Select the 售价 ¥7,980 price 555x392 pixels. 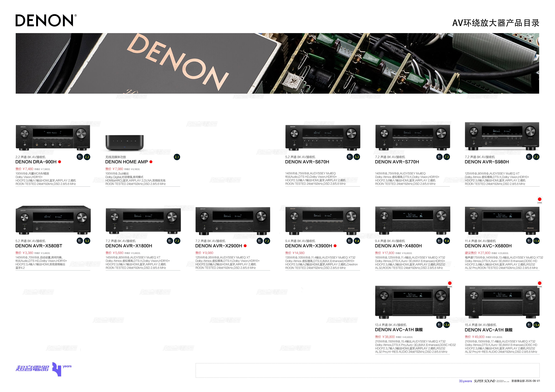click(114, 169)
